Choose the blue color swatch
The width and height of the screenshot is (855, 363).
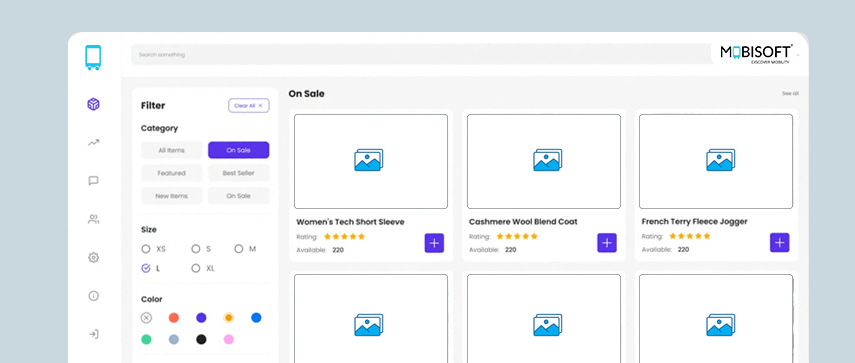256,318
